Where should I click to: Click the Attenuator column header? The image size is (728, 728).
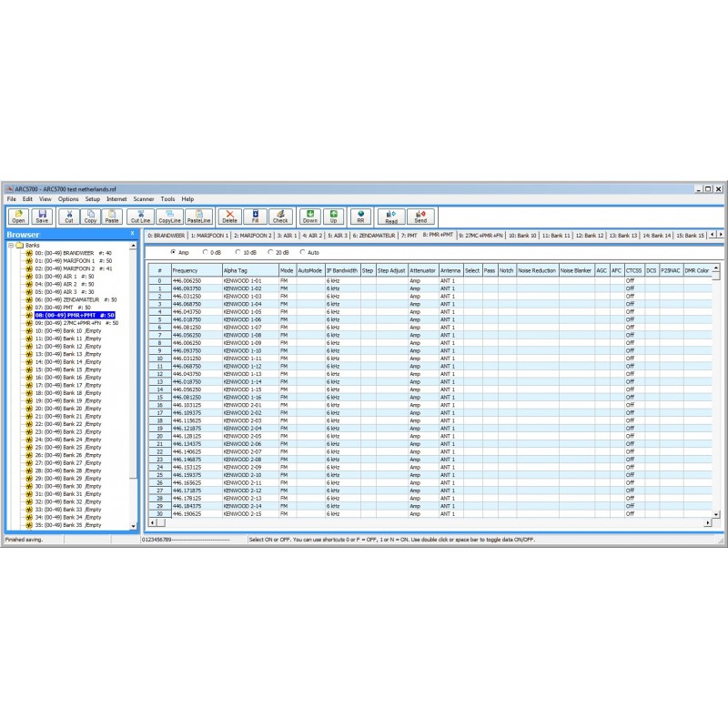(x=423, y=270)
